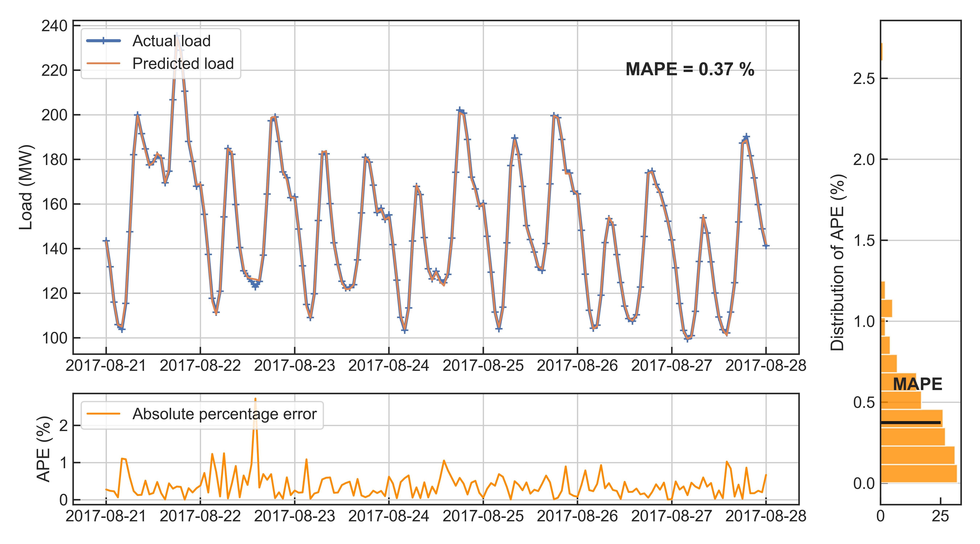Screen dimensions: 980x544
Task: Click the 220 tick label on load axis
Action: point(54,70)
